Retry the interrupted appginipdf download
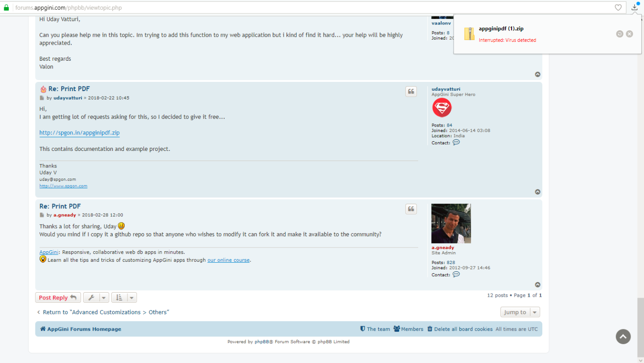644x363 pixels. click(x=620, y=34)
